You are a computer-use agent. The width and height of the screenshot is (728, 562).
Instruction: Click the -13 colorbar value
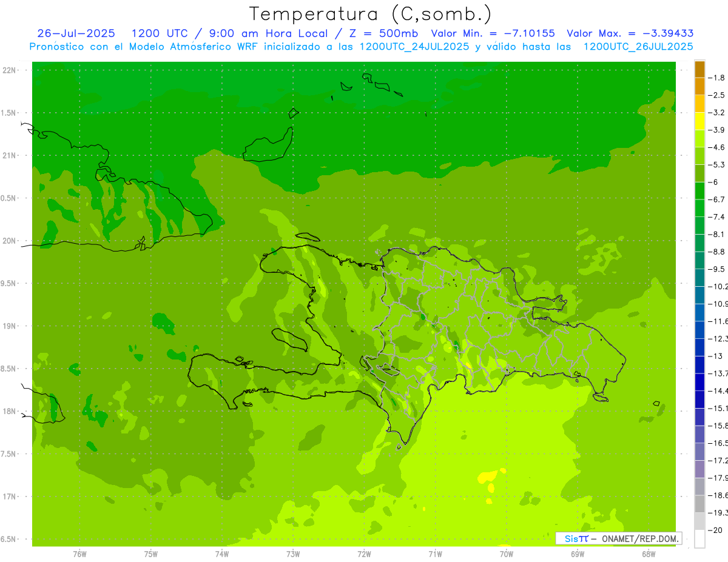pyautogui.click(x=715, y=356)
